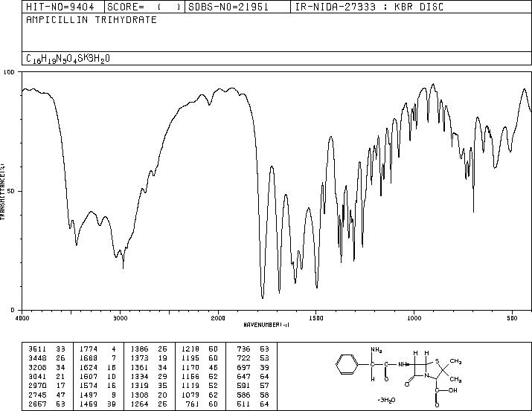Click the 1000 wavenumber axis label
The image size is (532, 411).
tap(414, 318)
